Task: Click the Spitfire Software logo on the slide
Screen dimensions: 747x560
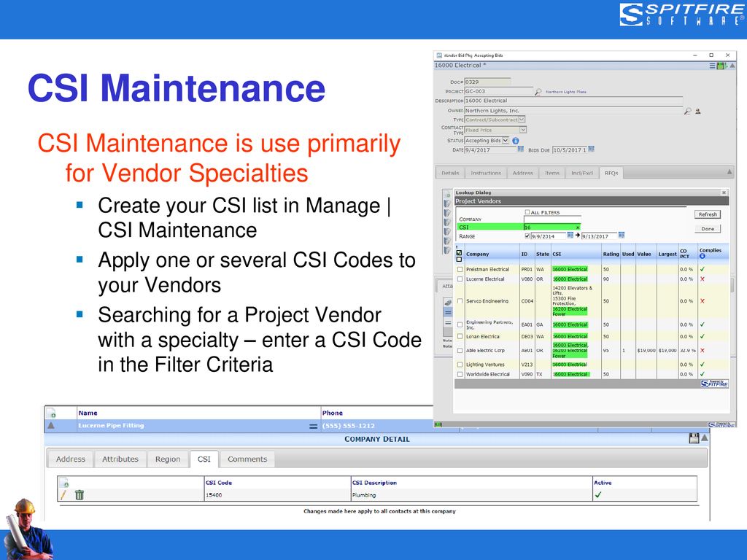Action: (682, 15)
